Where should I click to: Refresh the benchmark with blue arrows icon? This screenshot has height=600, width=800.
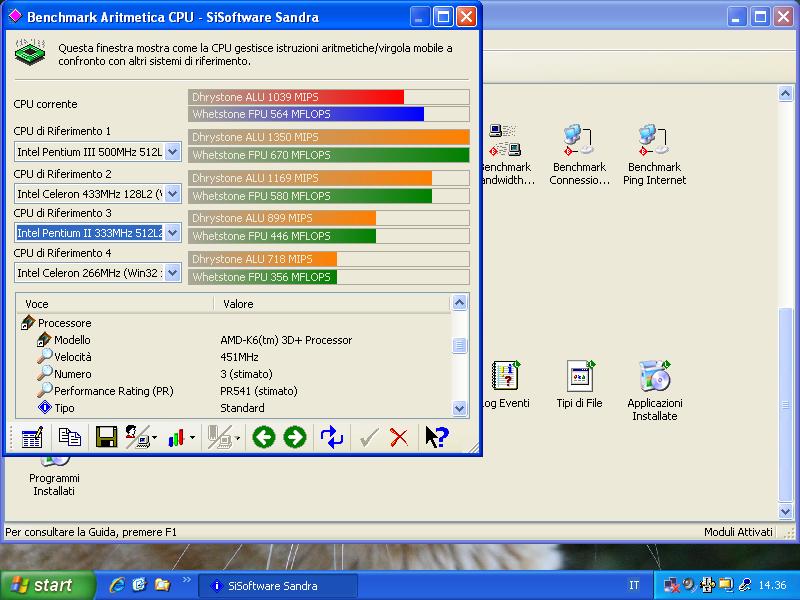[x=332, y=437]
